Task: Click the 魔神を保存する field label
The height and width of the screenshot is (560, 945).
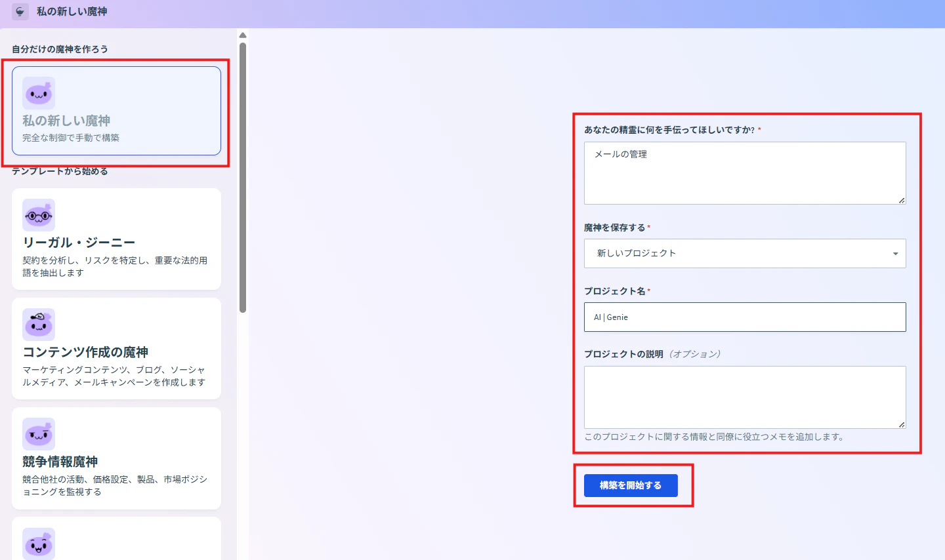Action: (x=615, y=228)
